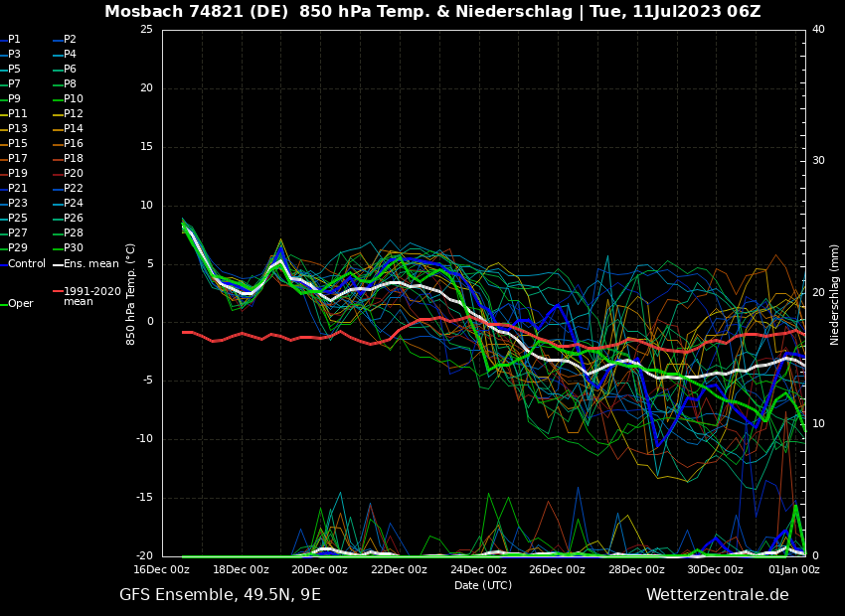Click the 16Dec 00z date tick

pos(162,569)
